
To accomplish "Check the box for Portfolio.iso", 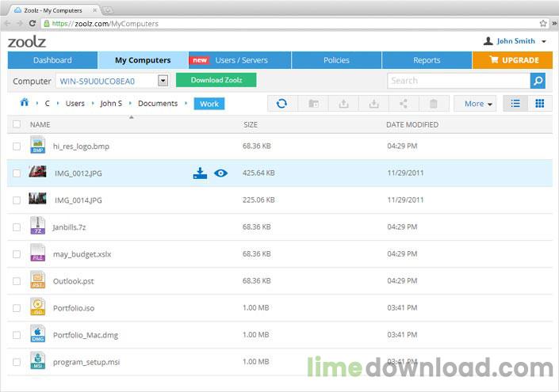I will tap(17, 308).
